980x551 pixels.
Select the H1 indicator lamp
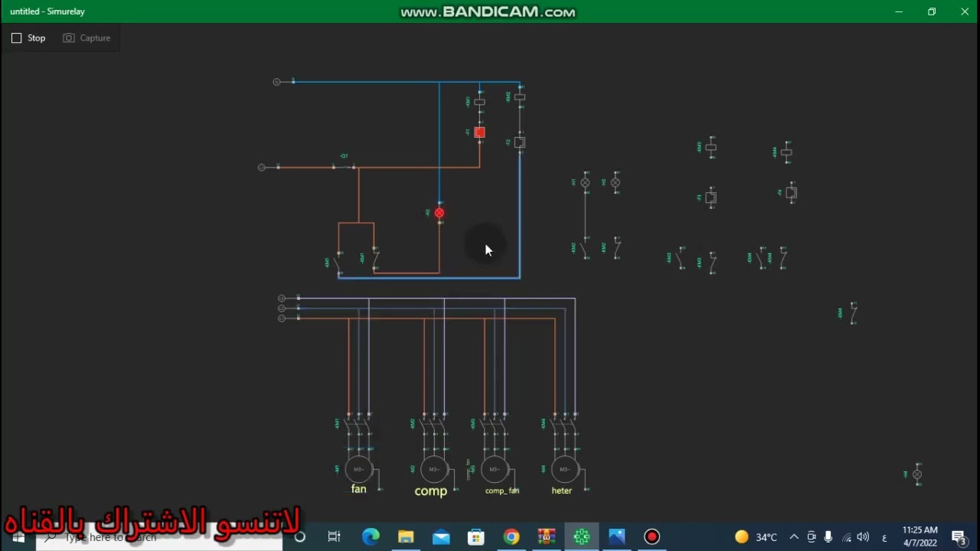[x=586, y=183]
